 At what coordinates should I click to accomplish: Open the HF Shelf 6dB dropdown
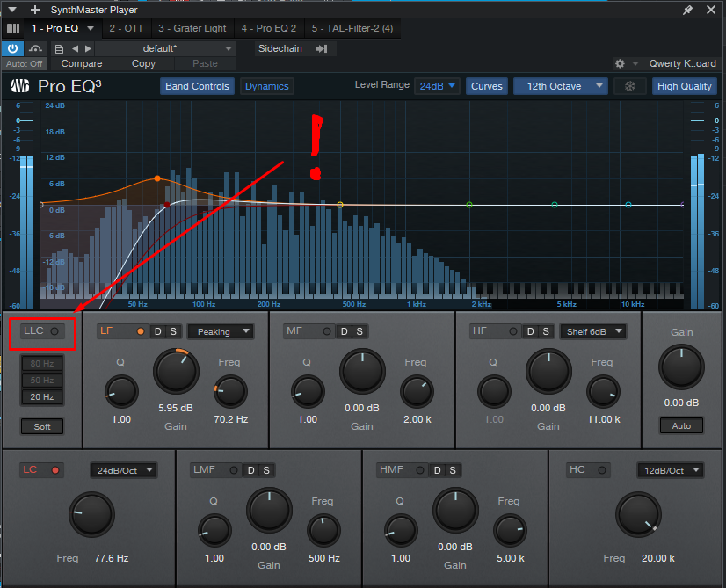tap(593, 331)
